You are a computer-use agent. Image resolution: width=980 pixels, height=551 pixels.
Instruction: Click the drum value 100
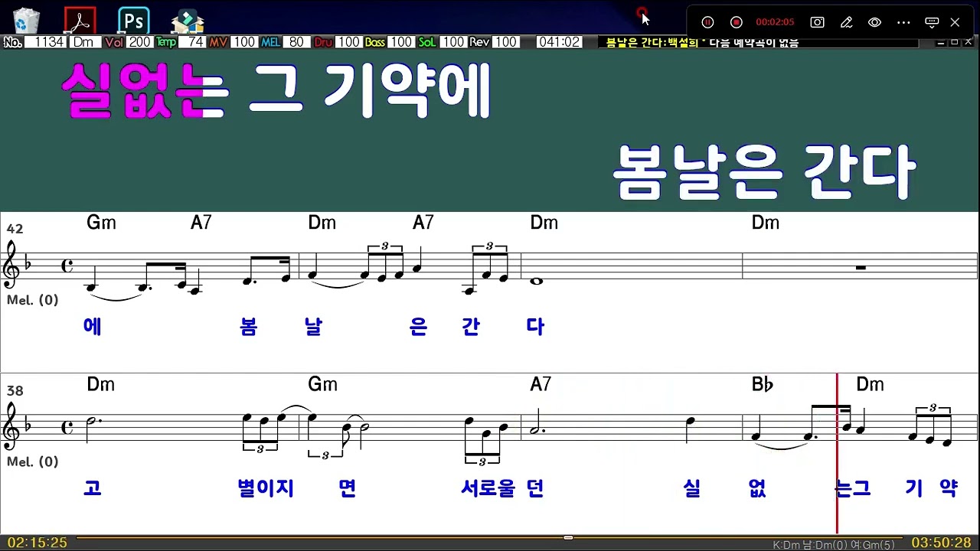click(x=348, y=42)
